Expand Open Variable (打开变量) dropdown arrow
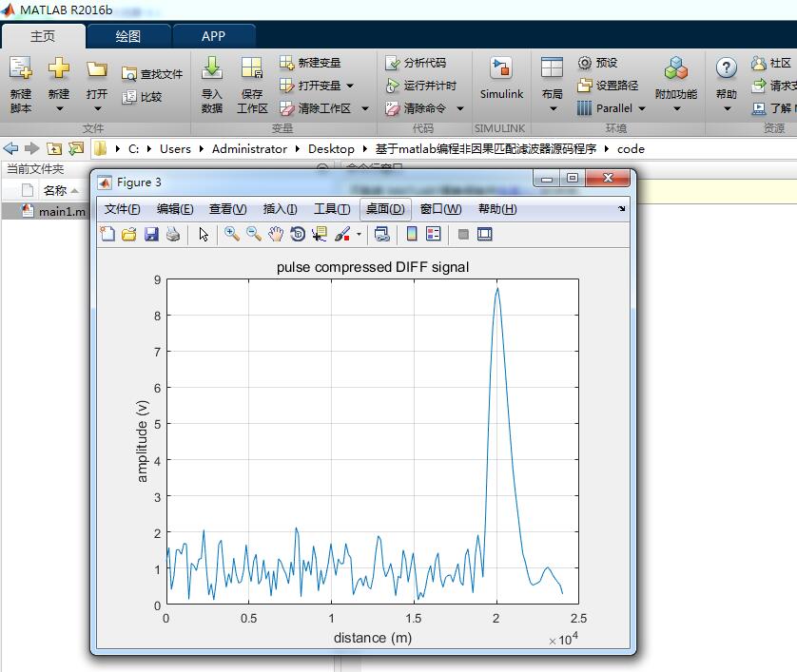 pos(350,86)
